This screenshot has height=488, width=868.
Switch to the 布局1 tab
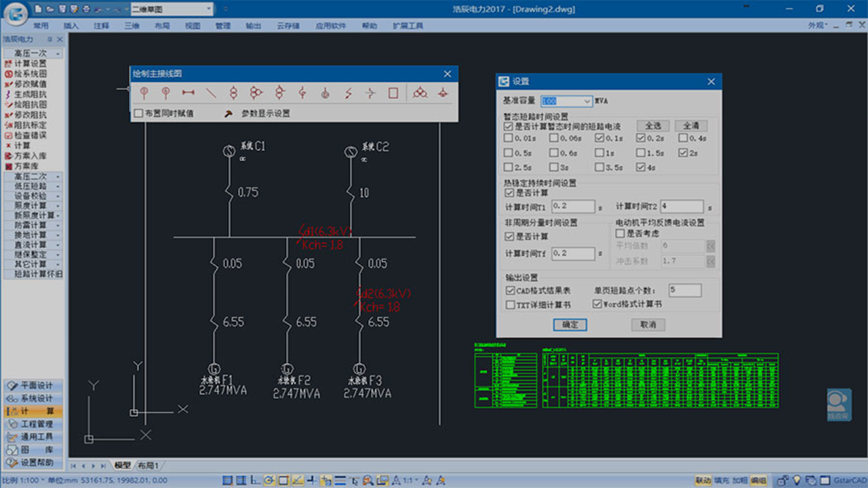148,466
